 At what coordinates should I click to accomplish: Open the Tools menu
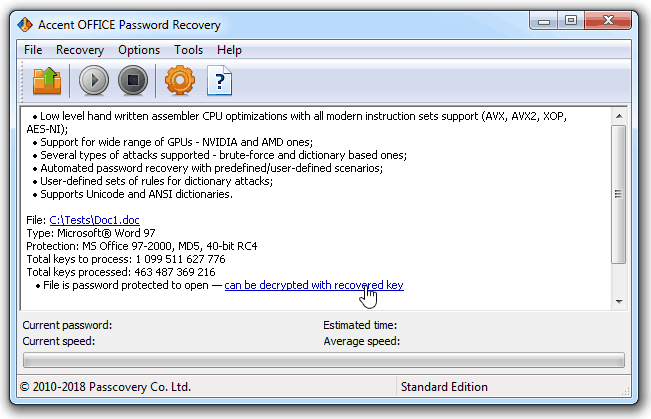(x=188, y=50)
